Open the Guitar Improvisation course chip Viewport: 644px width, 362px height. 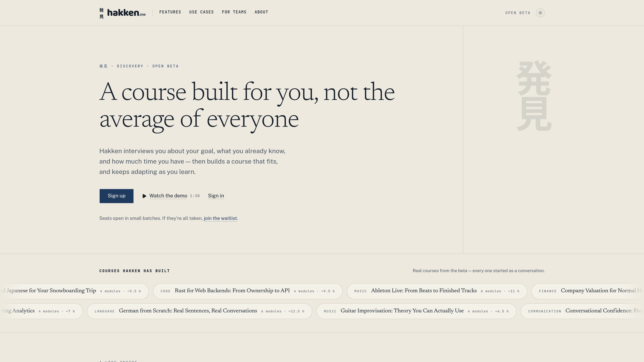pos(416,311)
